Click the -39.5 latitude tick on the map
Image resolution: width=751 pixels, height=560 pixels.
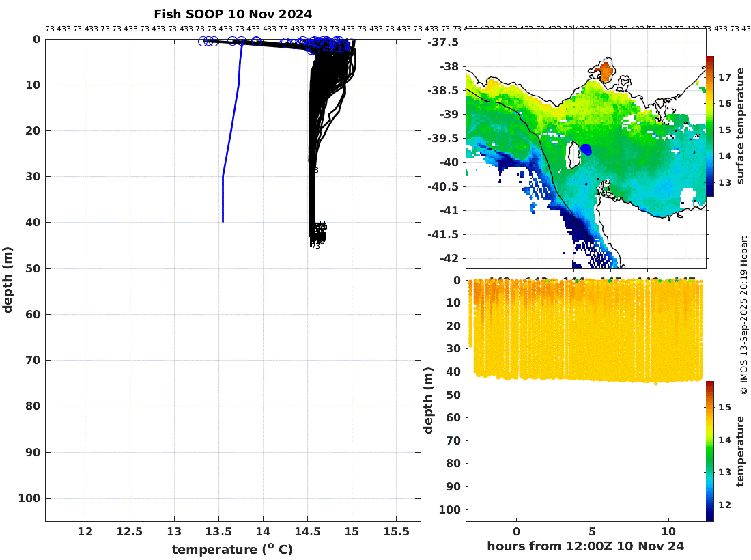click(443, 139)
